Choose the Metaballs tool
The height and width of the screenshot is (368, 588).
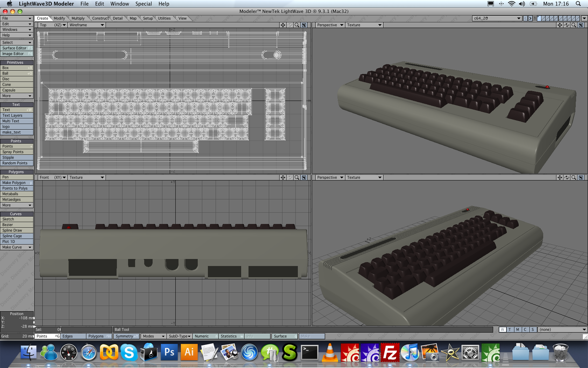click(x=17, y=194)
